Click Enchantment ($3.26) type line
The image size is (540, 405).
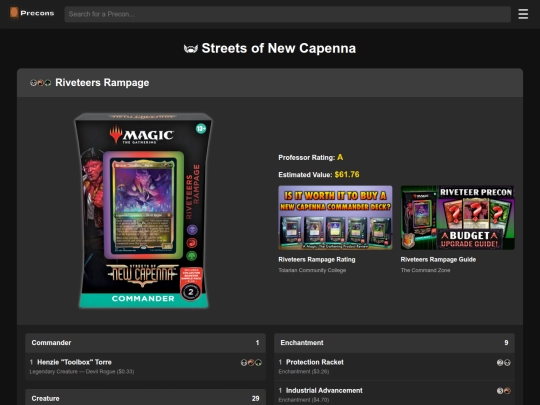click(x=303, y=372)
